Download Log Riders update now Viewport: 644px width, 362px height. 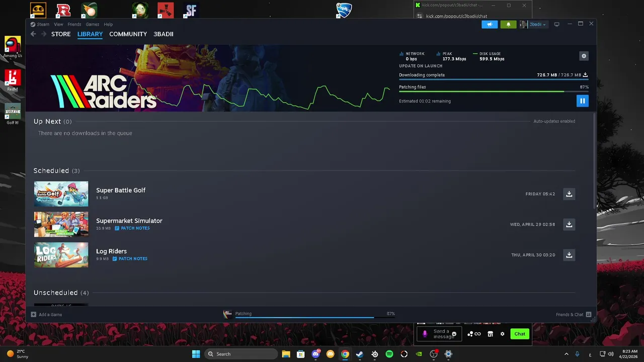point(569,255)
